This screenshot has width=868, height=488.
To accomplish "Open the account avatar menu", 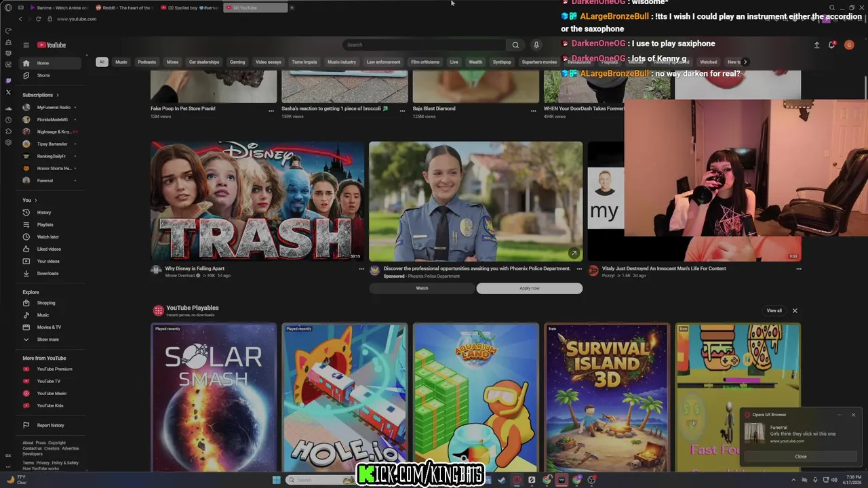I will click(849, 45).
